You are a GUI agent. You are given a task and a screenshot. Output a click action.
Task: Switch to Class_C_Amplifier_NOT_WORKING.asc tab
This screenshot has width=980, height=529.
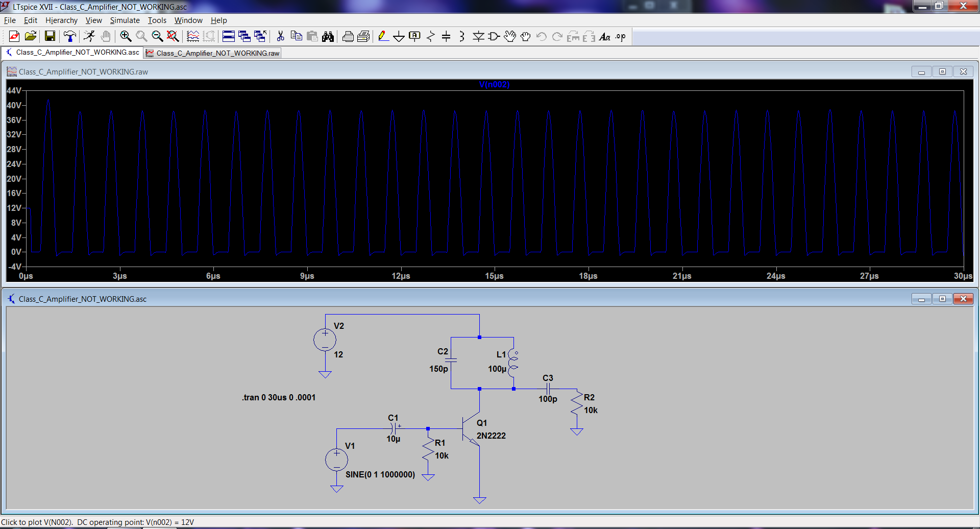[72, 53]
